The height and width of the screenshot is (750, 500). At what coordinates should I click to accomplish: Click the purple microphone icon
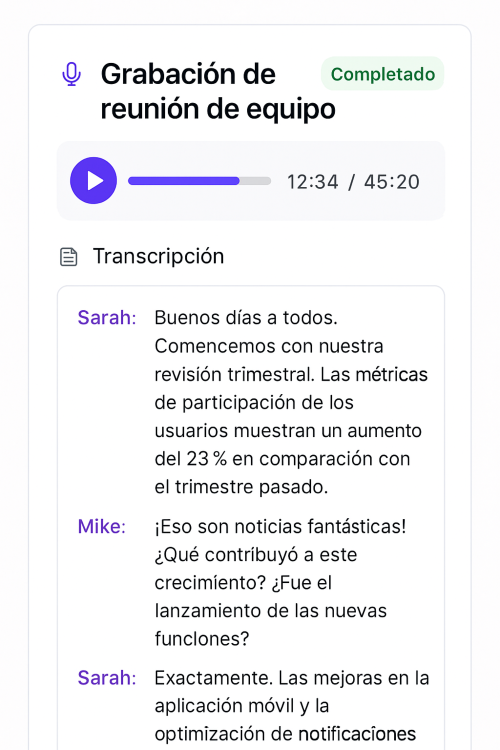(71, 75)
